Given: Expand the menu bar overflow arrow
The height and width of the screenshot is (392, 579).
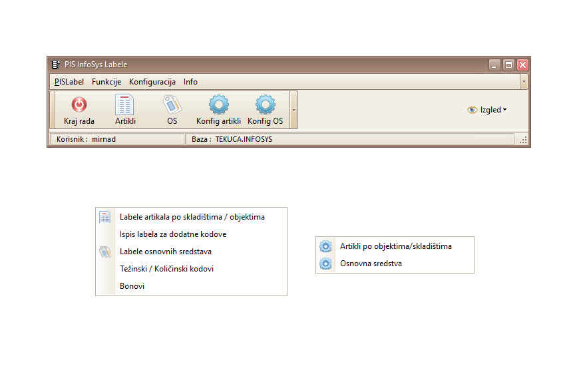Looking at the screenshot, I should pyautogui.click(x=524, y=82).
